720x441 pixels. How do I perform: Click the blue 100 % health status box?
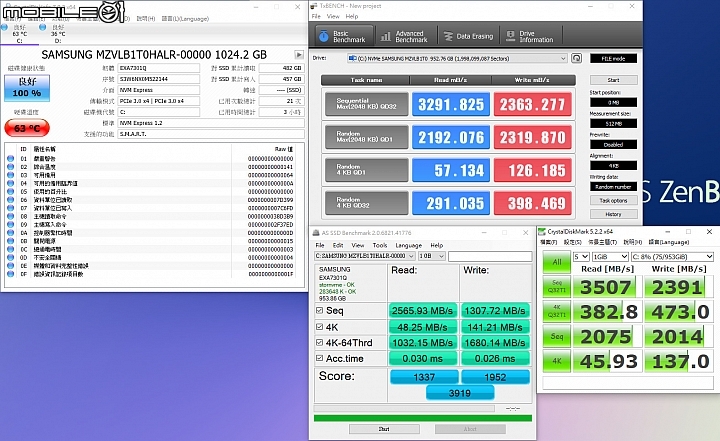point(27,88)
